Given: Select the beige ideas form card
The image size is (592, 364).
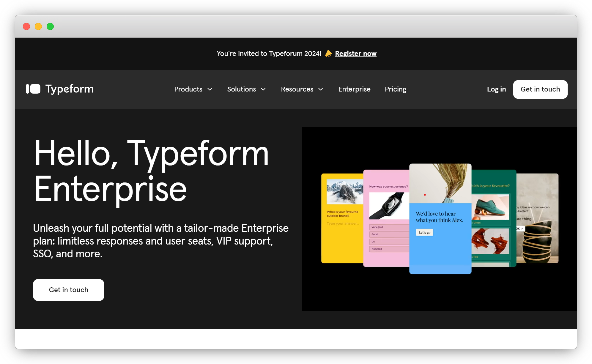Looking at the screenshot, I should click(x=537, y=218).
